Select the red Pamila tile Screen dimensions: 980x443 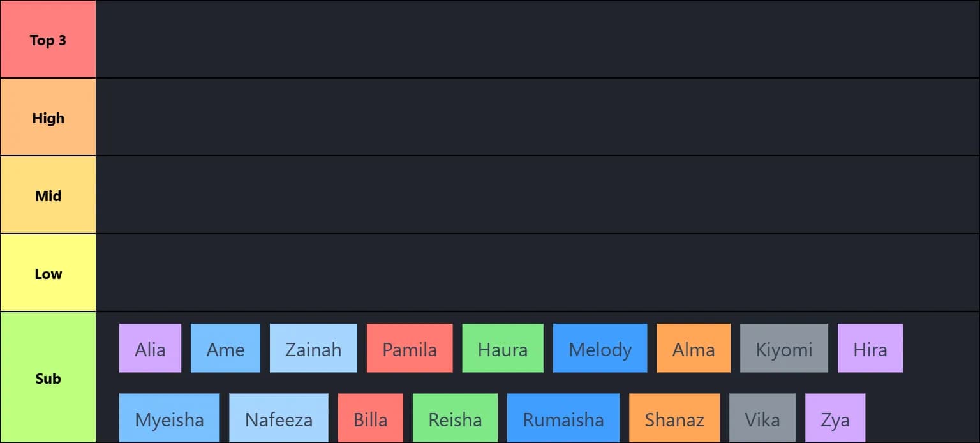pyautogui.click(x=410, y=349)
